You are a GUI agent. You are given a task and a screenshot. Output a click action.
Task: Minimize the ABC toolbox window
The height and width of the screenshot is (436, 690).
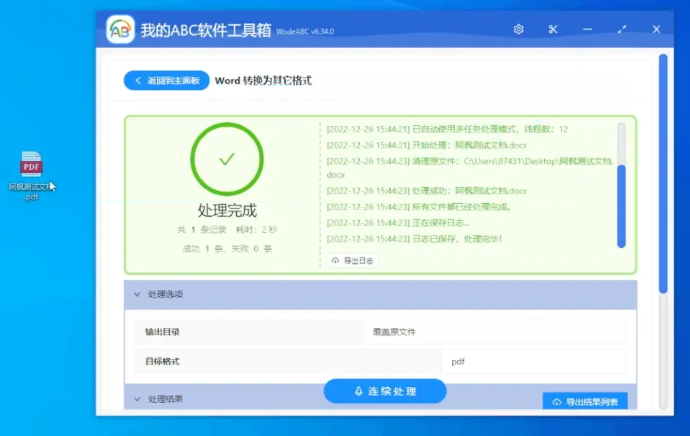tap(587, 29)
